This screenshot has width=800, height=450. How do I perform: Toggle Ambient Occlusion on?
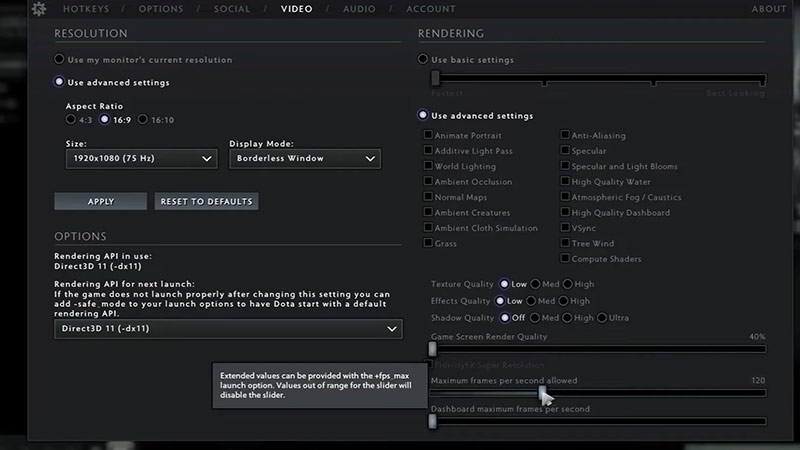[x=428, y=182]
